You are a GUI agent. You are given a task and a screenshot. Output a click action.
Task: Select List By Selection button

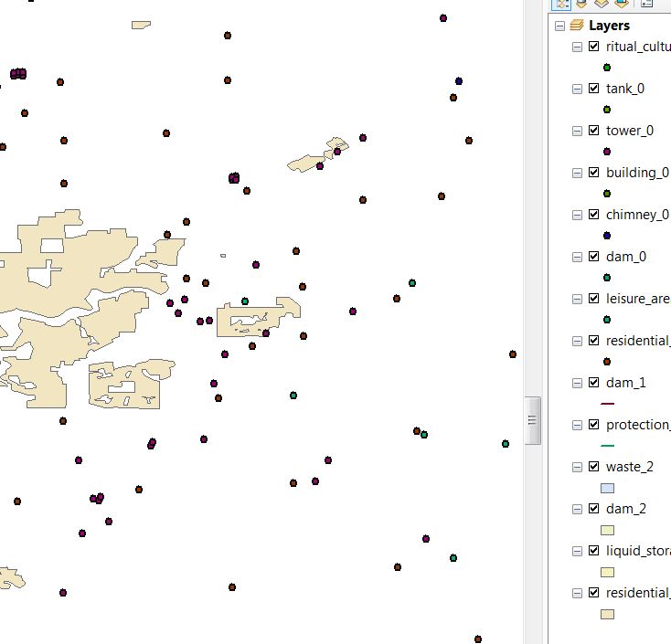pos(622,4)
